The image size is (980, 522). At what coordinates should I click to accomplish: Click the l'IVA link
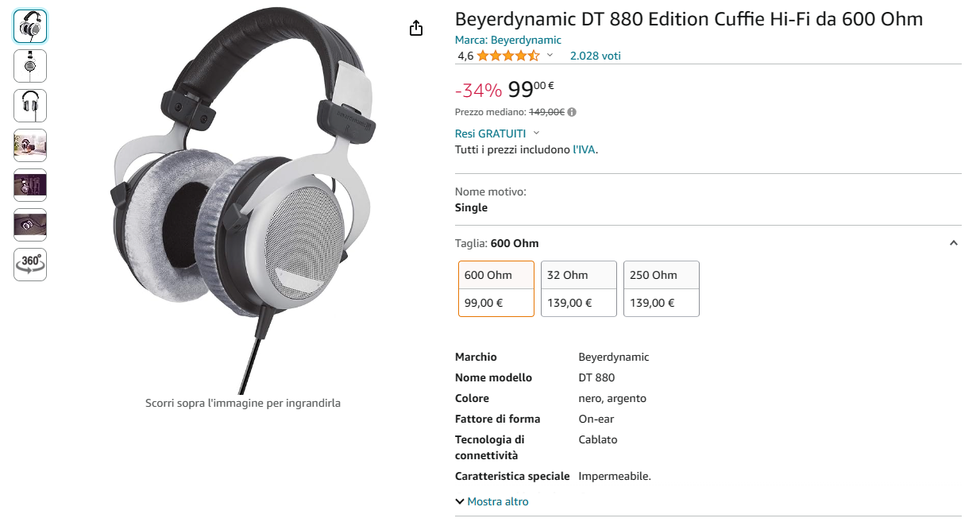pos(584,149)
